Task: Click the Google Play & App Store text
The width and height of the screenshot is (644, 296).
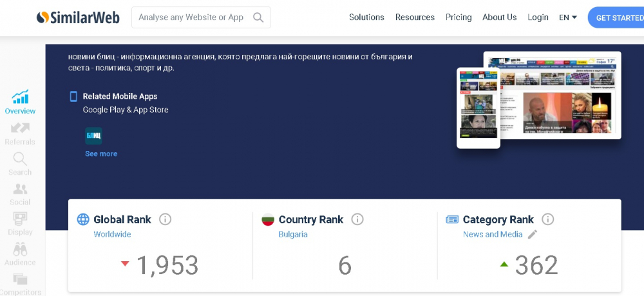Action: (126, 110)
